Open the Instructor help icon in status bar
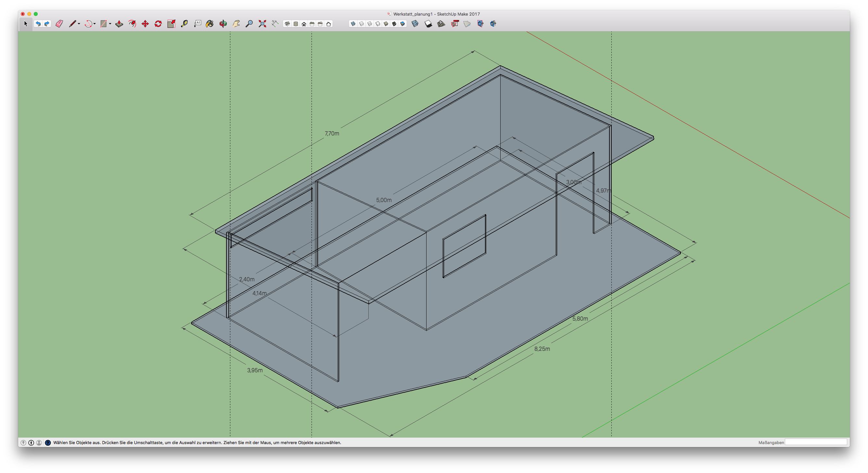The image size is (868, 473). [48, 443]
